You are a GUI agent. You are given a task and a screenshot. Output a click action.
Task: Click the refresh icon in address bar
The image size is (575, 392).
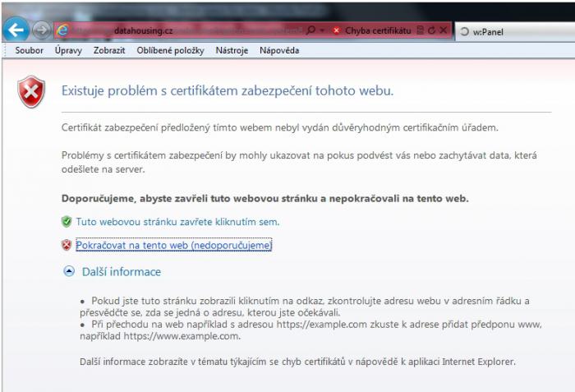coord(431,30)
